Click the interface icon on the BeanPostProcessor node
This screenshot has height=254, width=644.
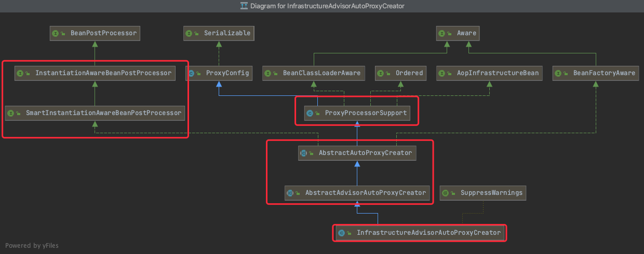coord(55,33)
